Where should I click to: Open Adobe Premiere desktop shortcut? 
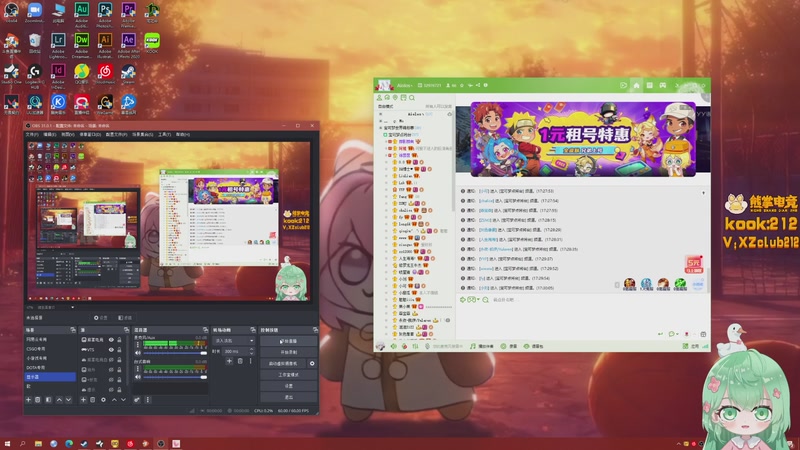click(x=129, y=13)
